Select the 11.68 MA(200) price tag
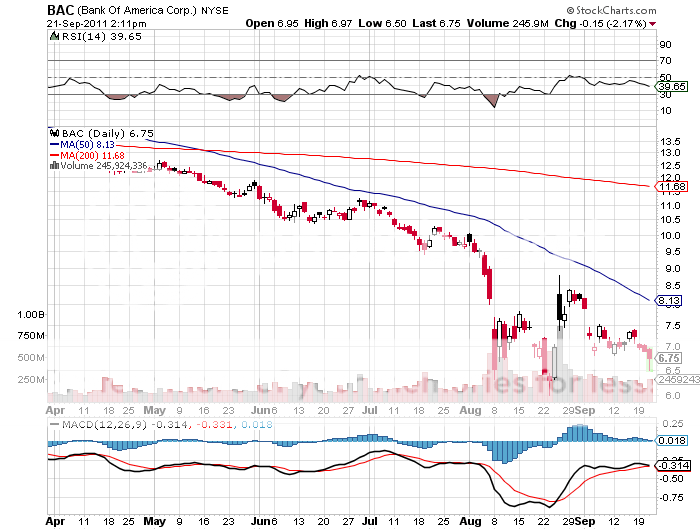This screenshot has width=700, height=530. point(668,186)
